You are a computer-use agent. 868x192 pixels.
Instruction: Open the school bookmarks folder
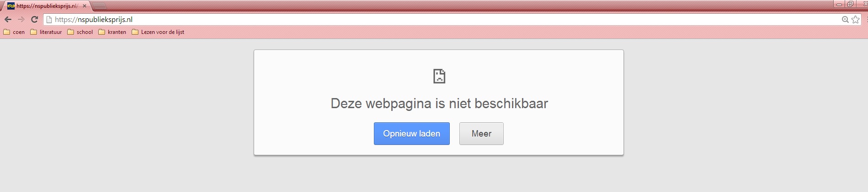pos(80,32)
